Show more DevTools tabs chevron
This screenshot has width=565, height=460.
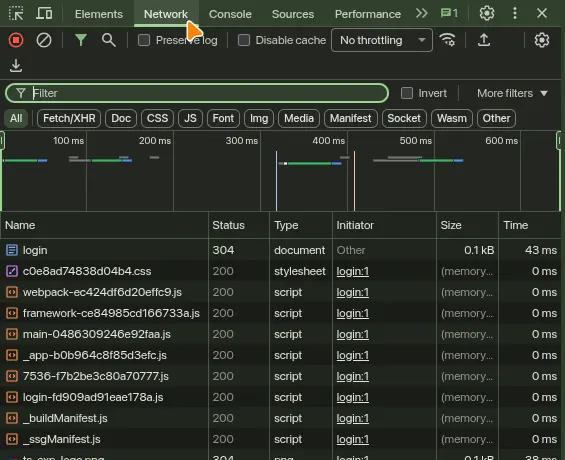tap(422, 14)
